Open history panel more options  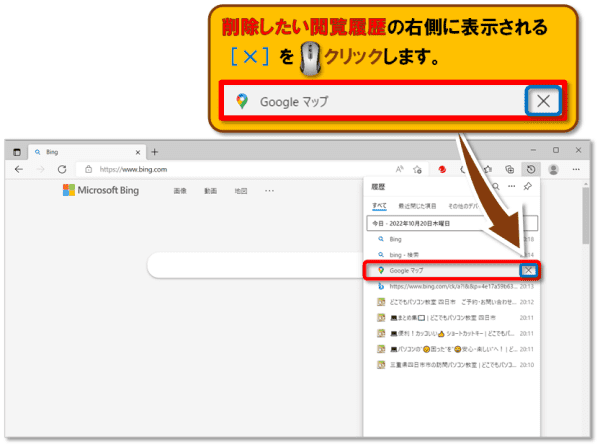point(512,186)
